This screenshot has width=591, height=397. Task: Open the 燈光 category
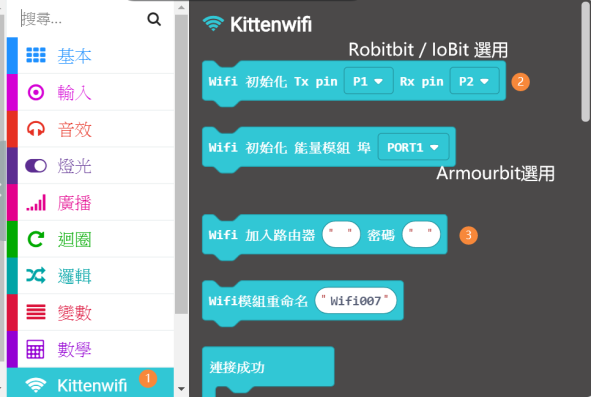pyautogui.click(x=90, y=166)
